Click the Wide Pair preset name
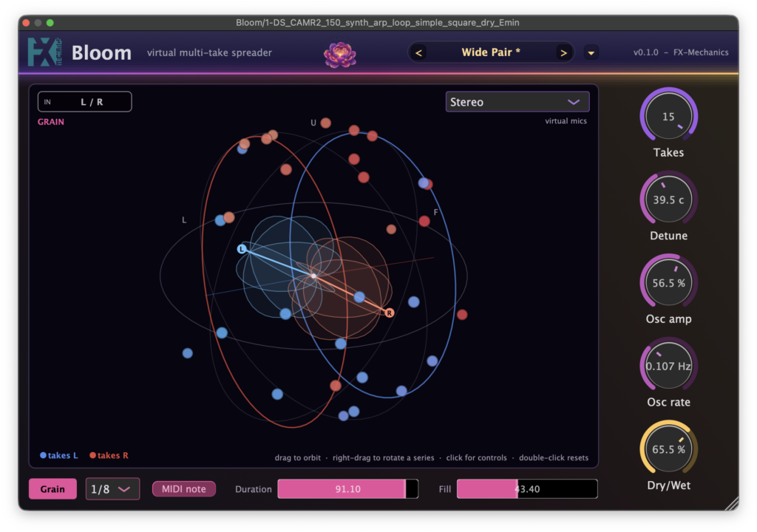 tap(491, 52)
